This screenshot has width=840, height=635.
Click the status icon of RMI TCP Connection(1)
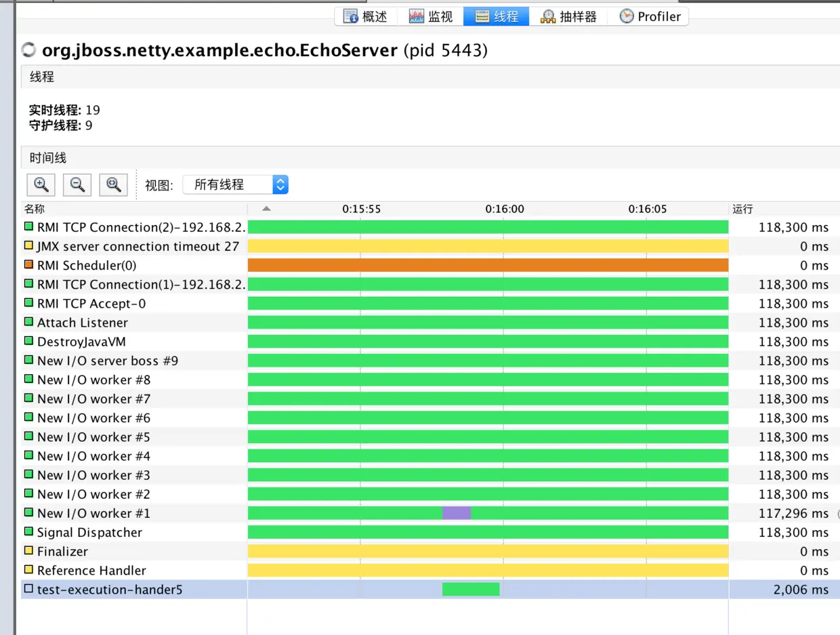pos(28,284)
